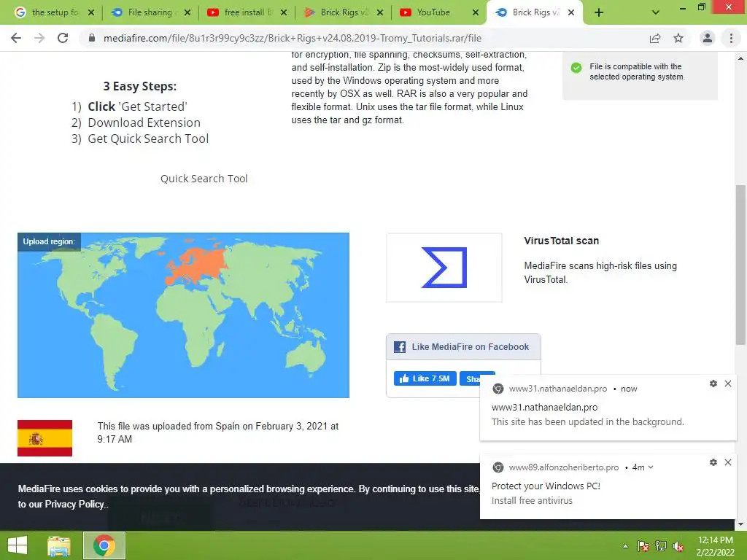
Task: Close the 'free install' tab
Action: pyautogui.click(x=284, y=13)
